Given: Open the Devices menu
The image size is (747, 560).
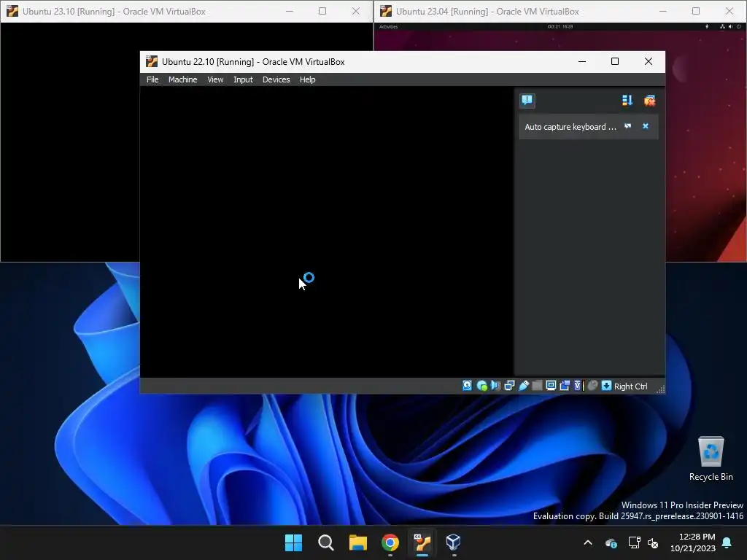Looking at the screenshot, I should tap(276, 79).
